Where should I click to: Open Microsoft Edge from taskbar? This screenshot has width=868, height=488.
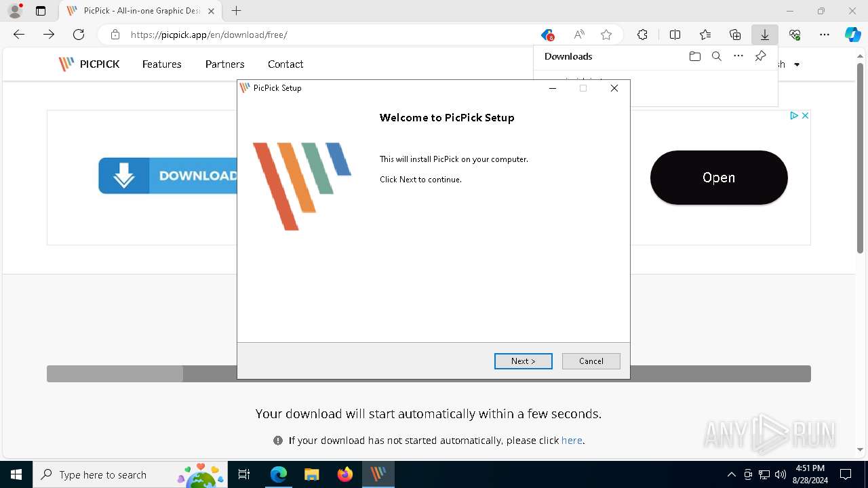pyautogui.click(x=279, y=474)
